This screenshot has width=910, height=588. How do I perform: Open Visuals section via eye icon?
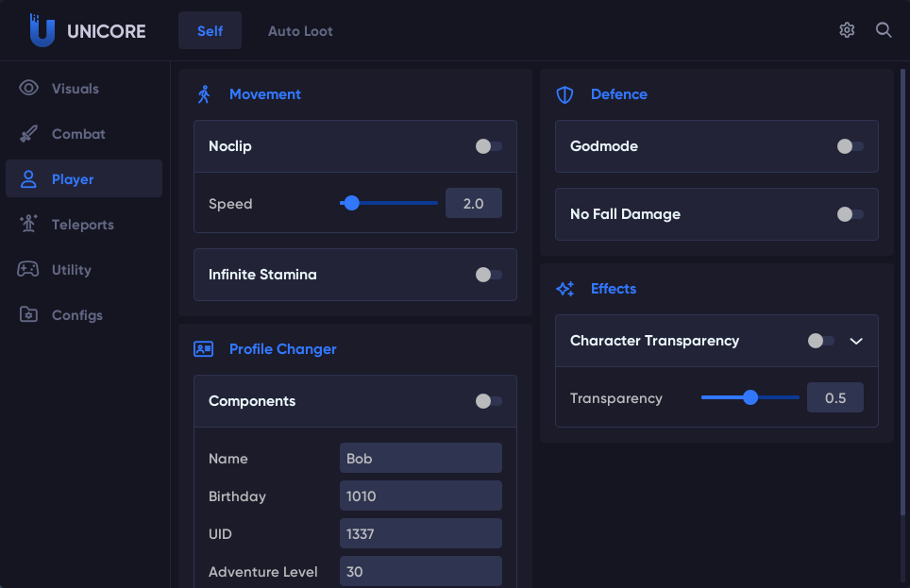[x=28, y=89]
